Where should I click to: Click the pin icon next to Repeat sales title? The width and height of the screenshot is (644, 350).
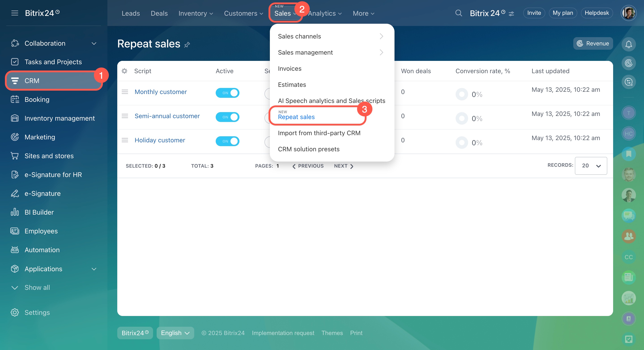point(187,45)
